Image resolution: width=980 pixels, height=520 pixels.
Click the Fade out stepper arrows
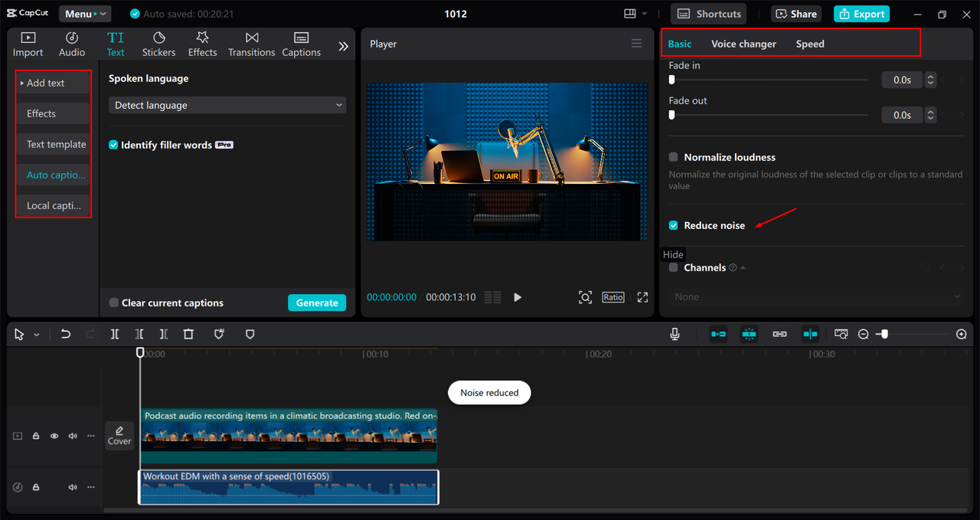pyautogui.click(x=930, y=115)
